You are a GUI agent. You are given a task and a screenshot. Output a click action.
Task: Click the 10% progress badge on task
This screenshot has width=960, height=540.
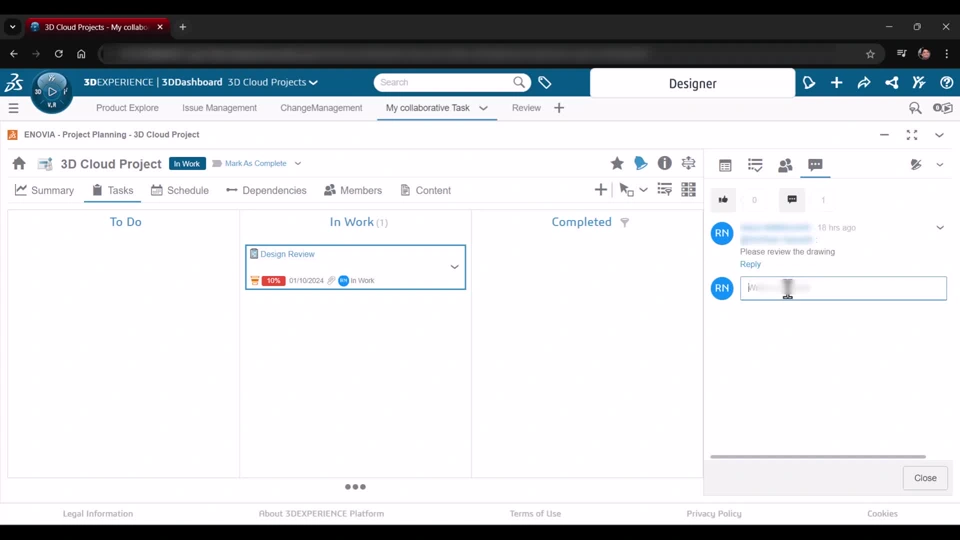click(x=273, y=281)
